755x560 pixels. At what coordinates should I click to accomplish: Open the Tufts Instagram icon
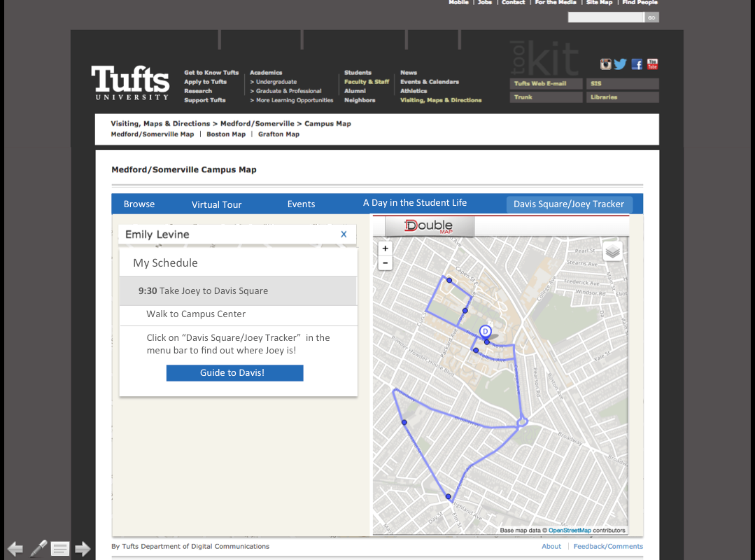(x=605, y=64)
